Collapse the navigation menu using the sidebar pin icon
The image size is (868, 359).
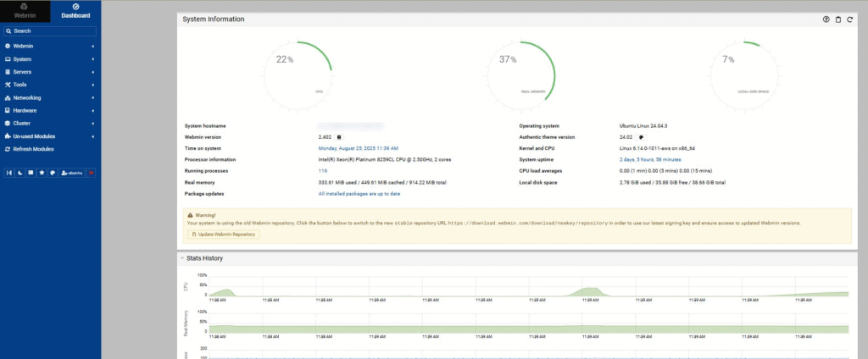8,173
